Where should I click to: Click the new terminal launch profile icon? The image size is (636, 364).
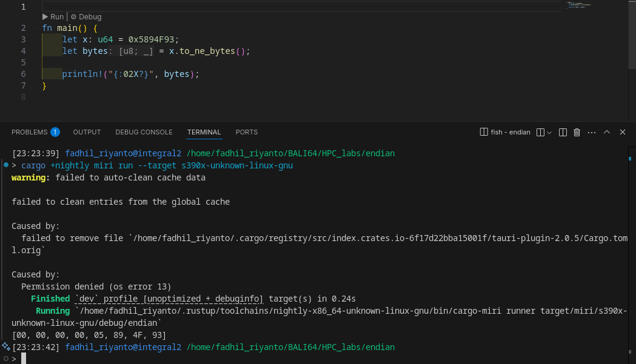point(540,132)
